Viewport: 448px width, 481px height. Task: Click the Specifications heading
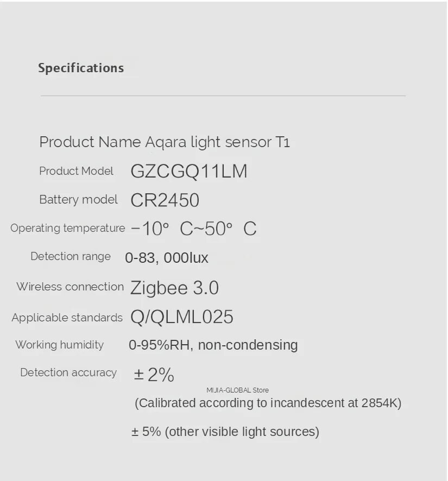pyautogui.click(x=81, y=68)
